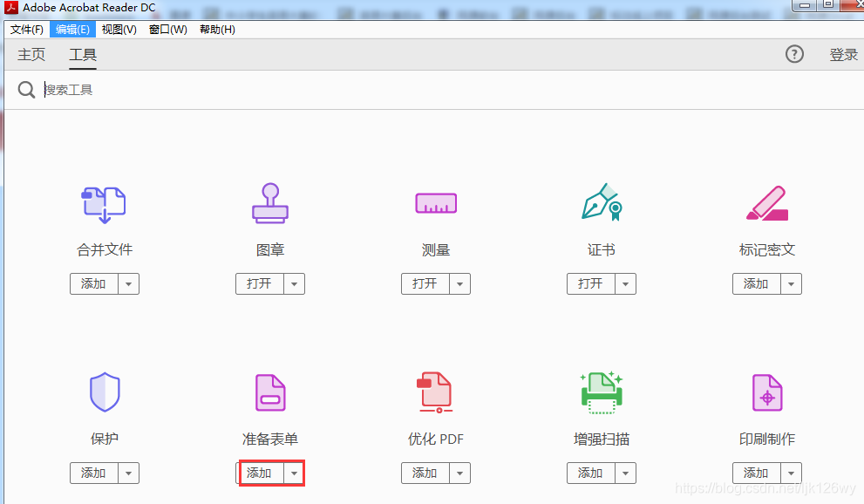Click the 准备表单 form icon
The height and width of the screenshot is (504, 864).
(x=270, y=392)
